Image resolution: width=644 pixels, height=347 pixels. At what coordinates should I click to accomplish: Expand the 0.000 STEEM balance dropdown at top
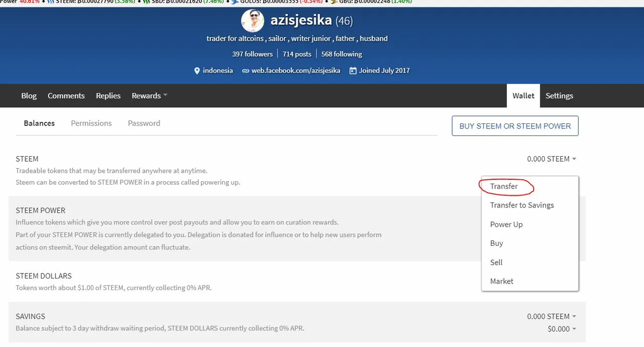pos(552,159)
